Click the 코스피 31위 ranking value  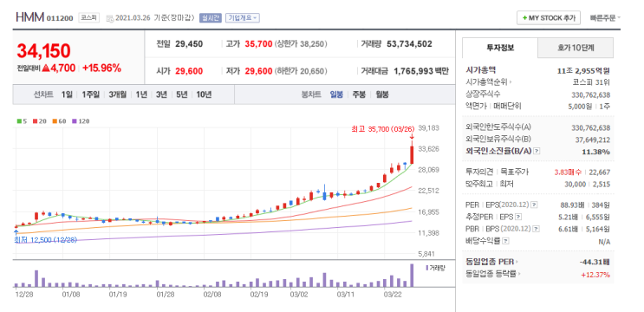pos(591,82)
